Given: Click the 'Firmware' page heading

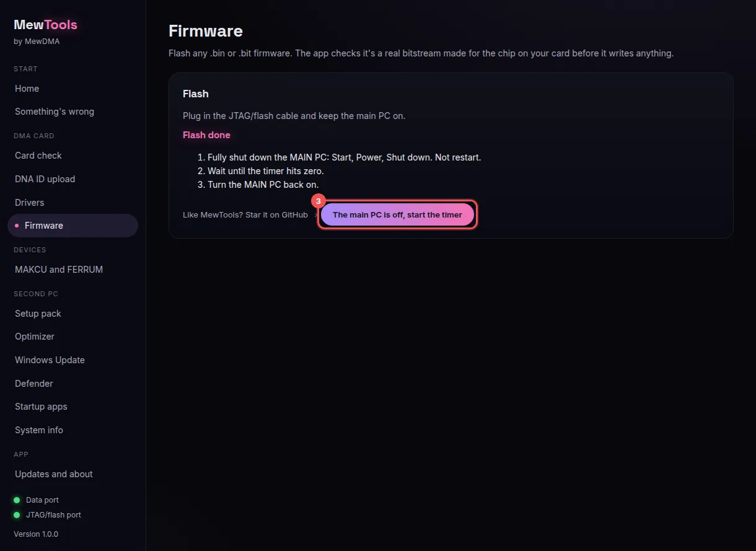Looking at the screenshot, I should click(x=206, y=31).
